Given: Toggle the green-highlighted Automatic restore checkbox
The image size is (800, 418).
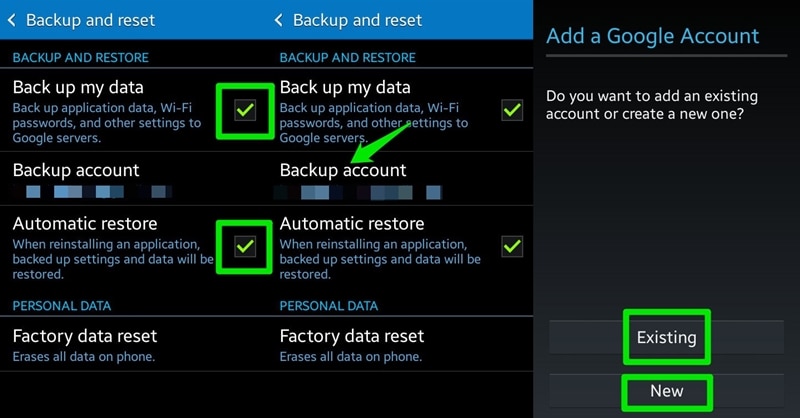Looking at the screenshot, I should click(245, 246).
